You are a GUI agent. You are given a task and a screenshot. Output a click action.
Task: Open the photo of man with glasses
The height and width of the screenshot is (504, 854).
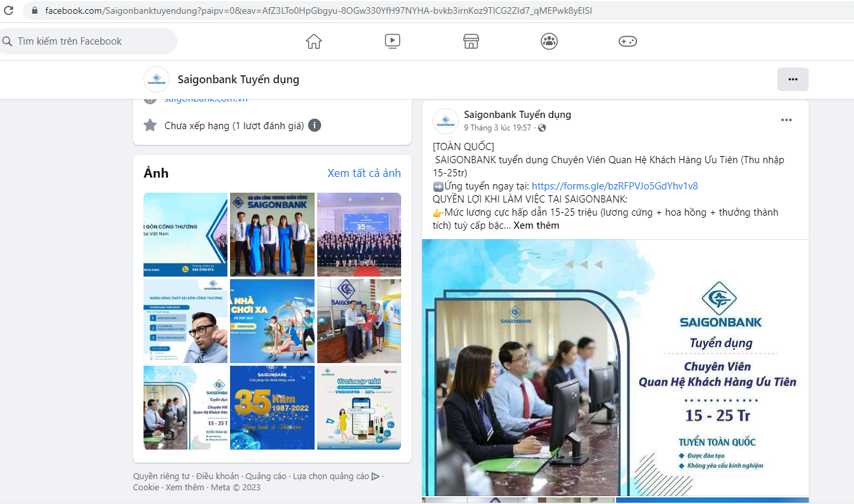185,321
